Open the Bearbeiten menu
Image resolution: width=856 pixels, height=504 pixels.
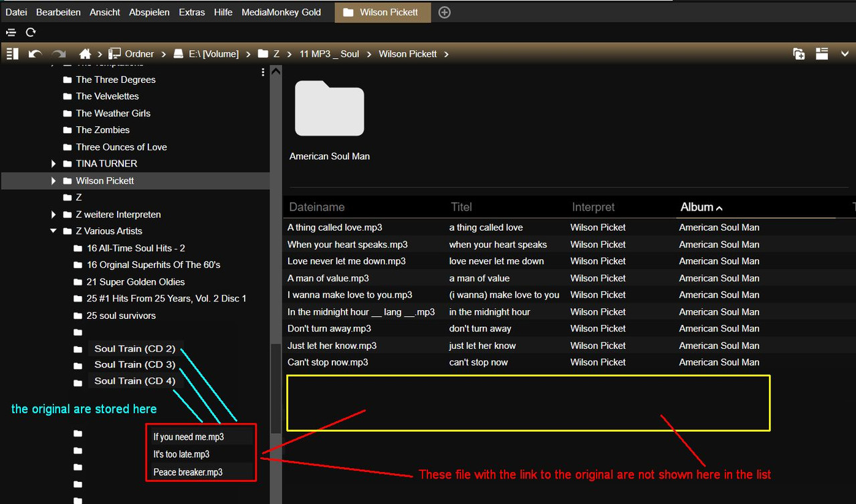[x=58, y=12]
